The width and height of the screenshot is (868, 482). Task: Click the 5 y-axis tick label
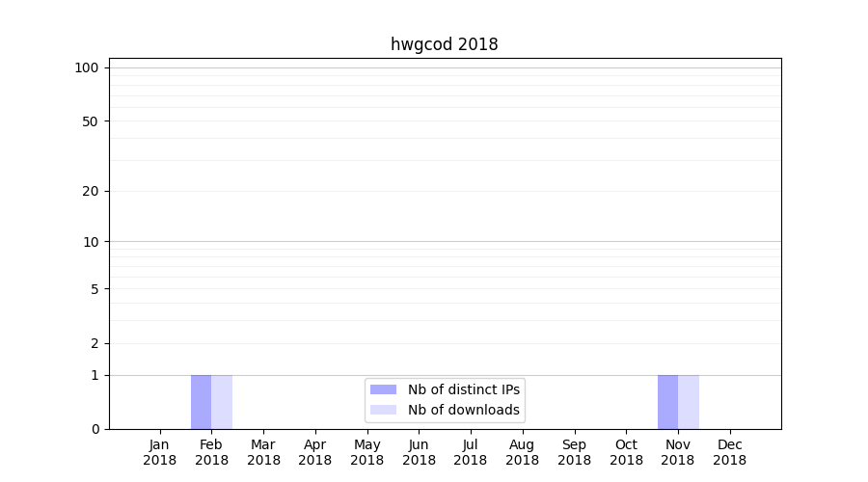95,289
